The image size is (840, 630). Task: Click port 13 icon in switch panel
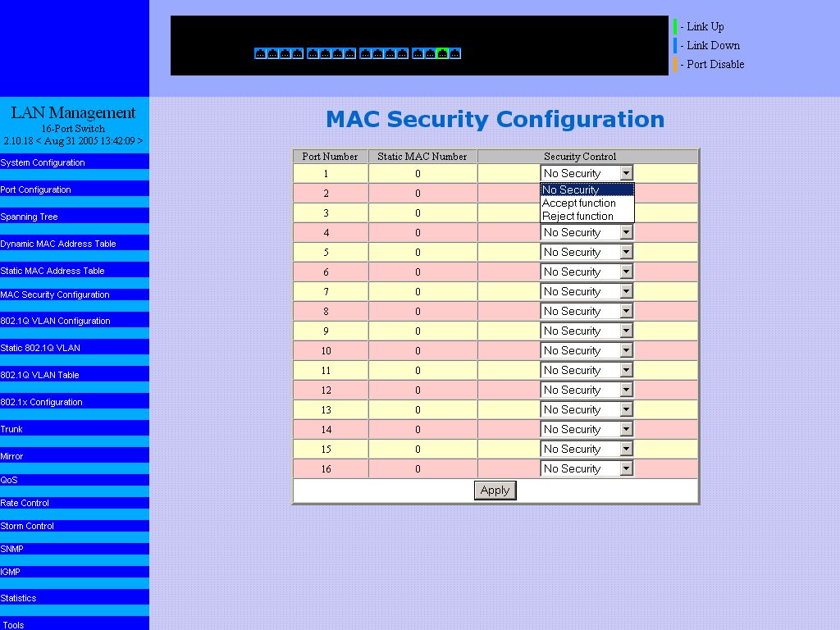[x=418, y=54]
